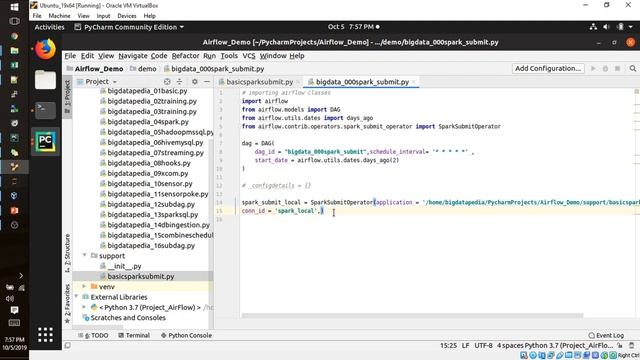Select Scratches and Consoles
Image resolution: width=640 pixels, height=360 pixels.
click(x=127, y=318)
